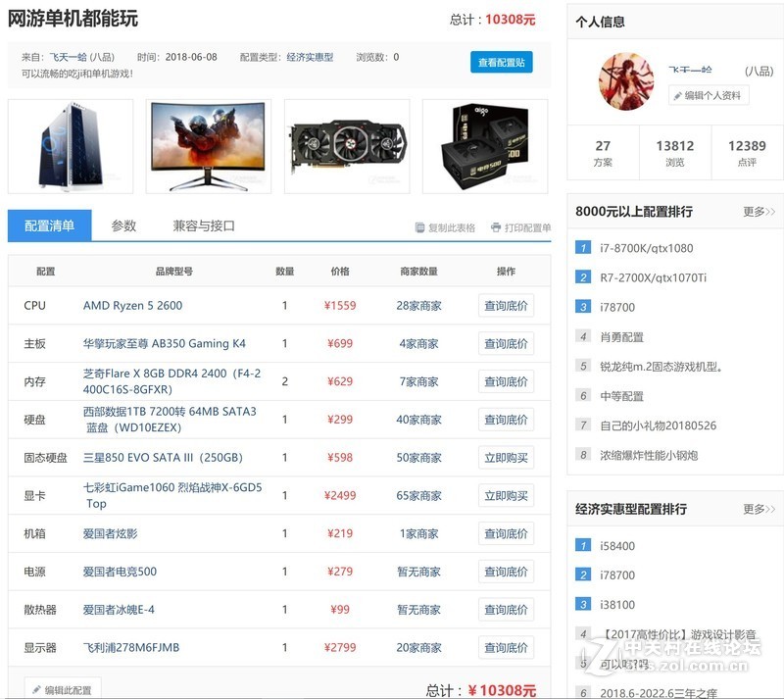Viewport: 784px width, 699px height.
Task: Click 立即购买 for the 显卡 row
Action: click(x=506, y=496)
